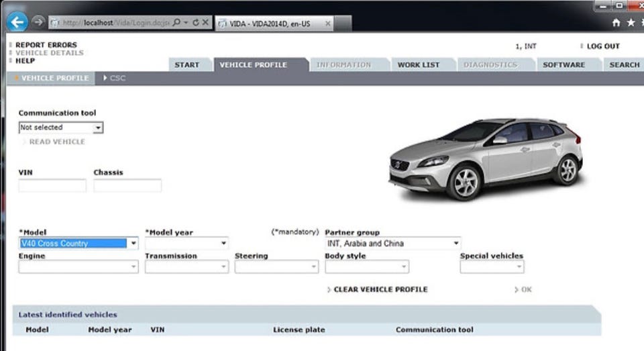644x351 pixels.
Task: Click the VIN column header in vehicles table
Action: click(157, 330)
